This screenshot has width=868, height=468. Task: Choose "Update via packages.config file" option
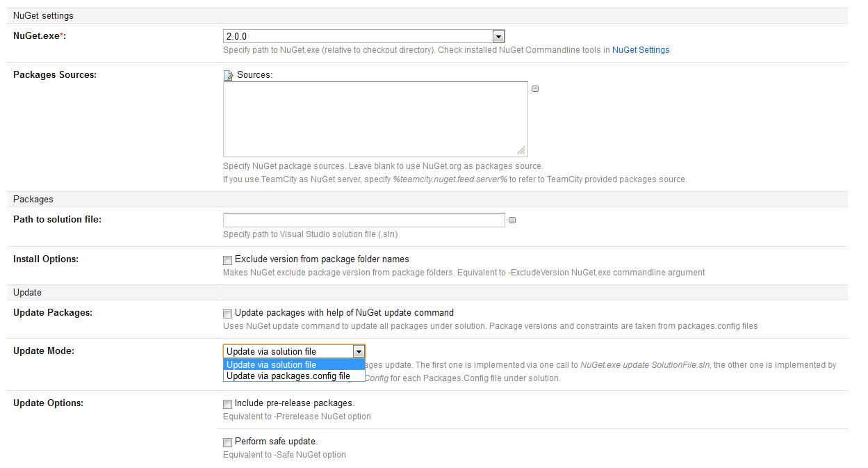pos(293,376)
